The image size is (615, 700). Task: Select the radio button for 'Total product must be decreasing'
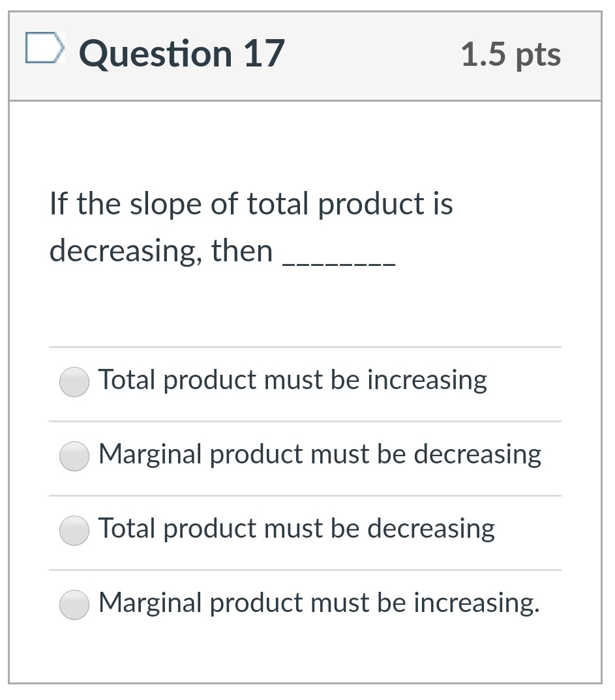pyautogui.click(x=74, y=530)
